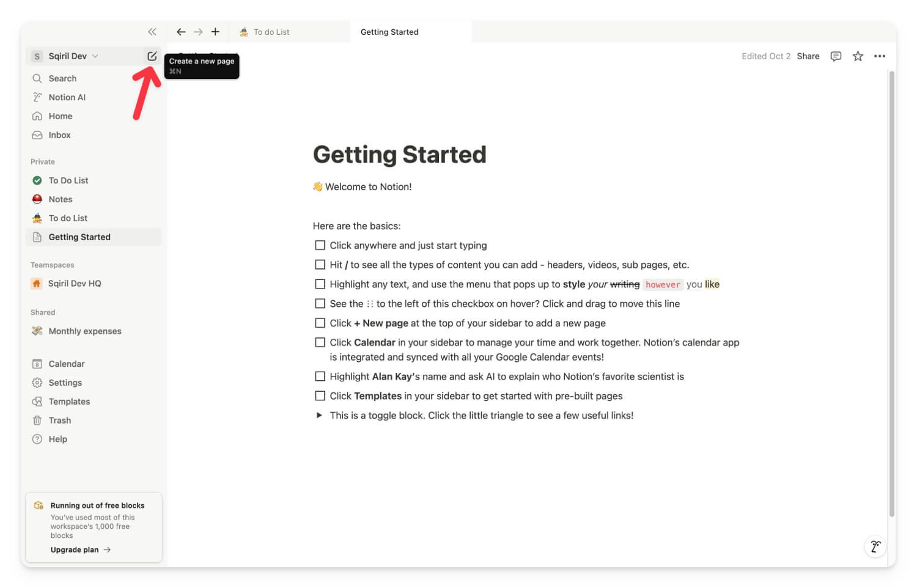This screenshot has height=588, width=917.
Task: Tick the checkbox for 'Click + New page' item
Action: click(320, 323)
